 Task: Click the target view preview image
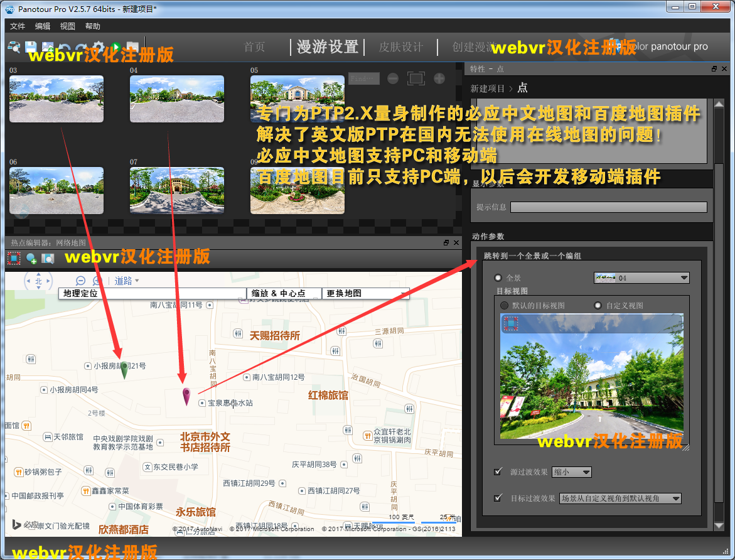click(591, 377)
